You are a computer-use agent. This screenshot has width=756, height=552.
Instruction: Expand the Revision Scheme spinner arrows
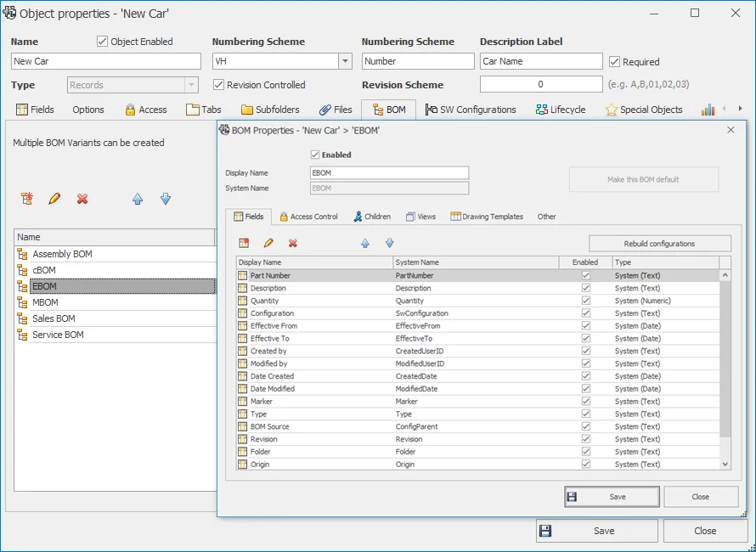point(595,85)
